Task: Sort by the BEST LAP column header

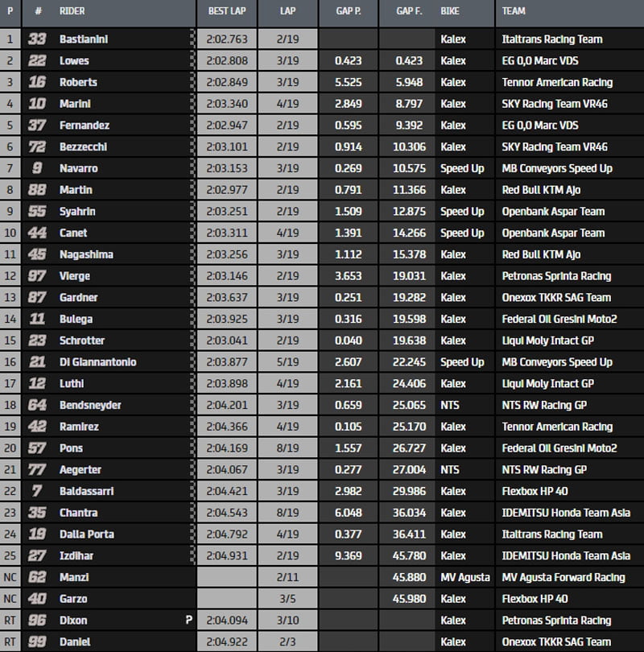Action: click(228, 12)
